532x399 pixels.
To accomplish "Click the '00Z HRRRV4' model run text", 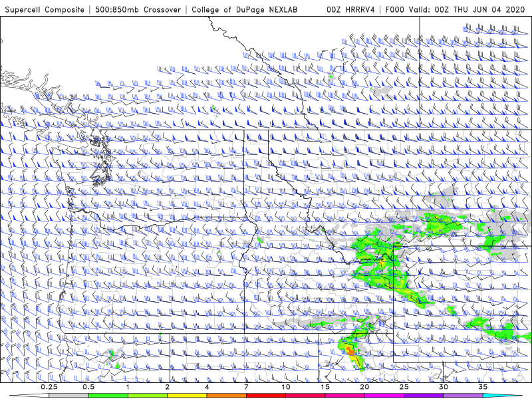I will (x=351, y=9).
